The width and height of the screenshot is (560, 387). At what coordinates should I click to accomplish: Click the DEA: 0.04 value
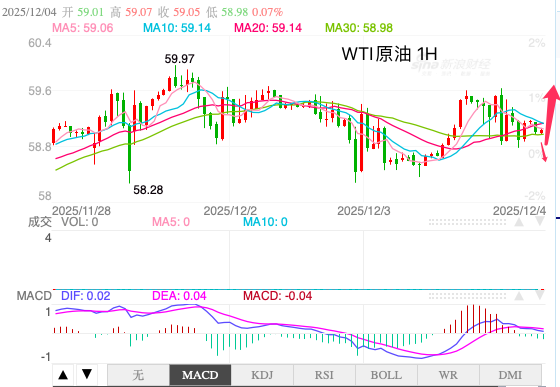[x=179, y=296]
